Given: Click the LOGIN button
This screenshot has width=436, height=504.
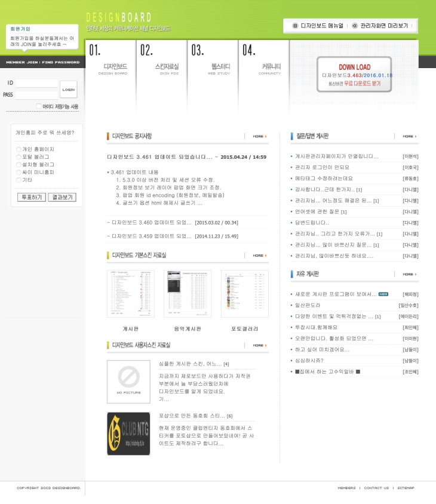Looking at the screenshot, I should pyautogui.click(x=69, y=90).
